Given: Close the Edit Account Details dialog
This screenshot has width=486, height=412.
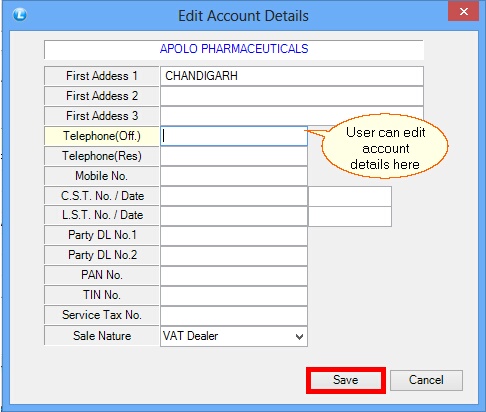Looking at the screenshot, I should click(x=463, y=12).
